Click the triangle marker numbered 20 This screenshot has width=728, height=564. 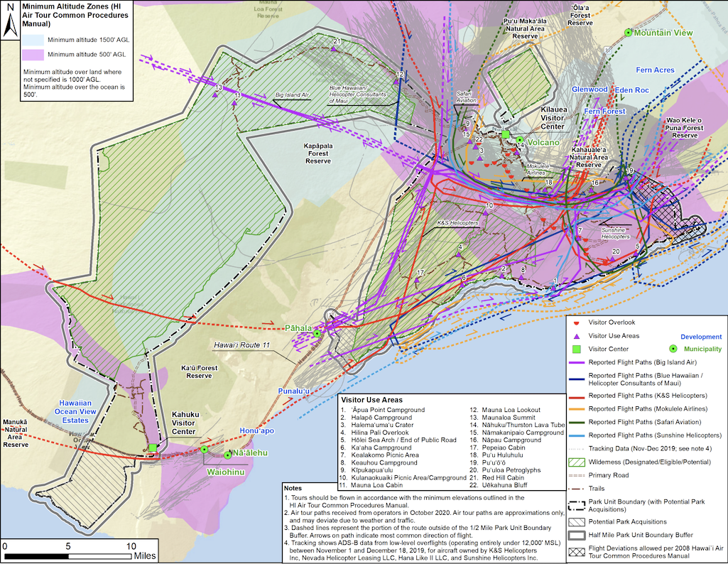click(x=612, y=259)
